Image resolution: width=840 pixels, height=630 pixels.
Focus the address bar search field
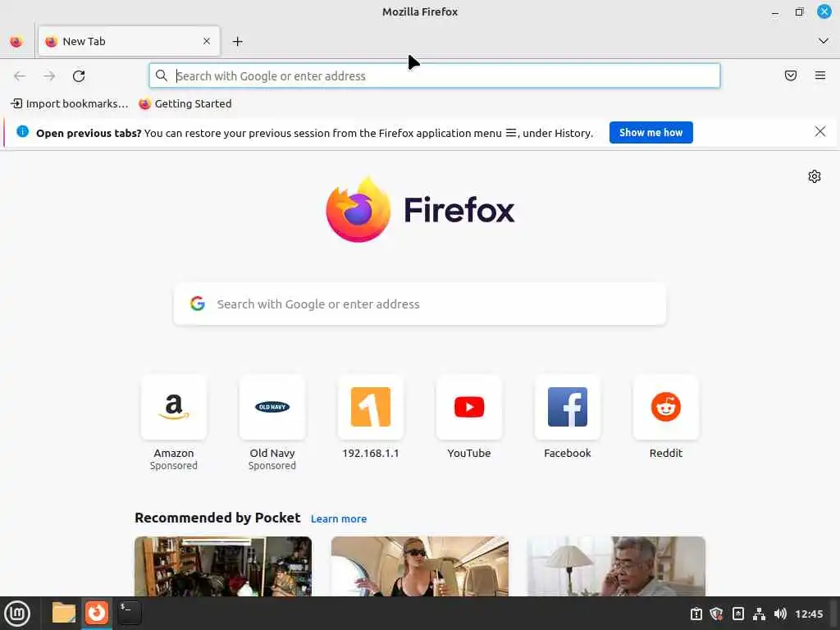click(435, 76)
